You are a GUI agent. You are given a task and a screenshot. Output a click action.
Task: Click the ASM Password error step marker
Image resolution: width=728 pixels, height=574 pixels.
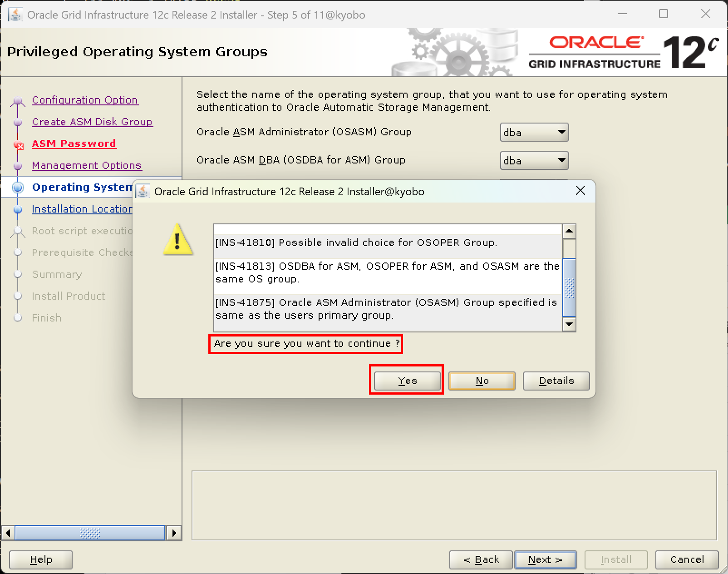point(18,145)
